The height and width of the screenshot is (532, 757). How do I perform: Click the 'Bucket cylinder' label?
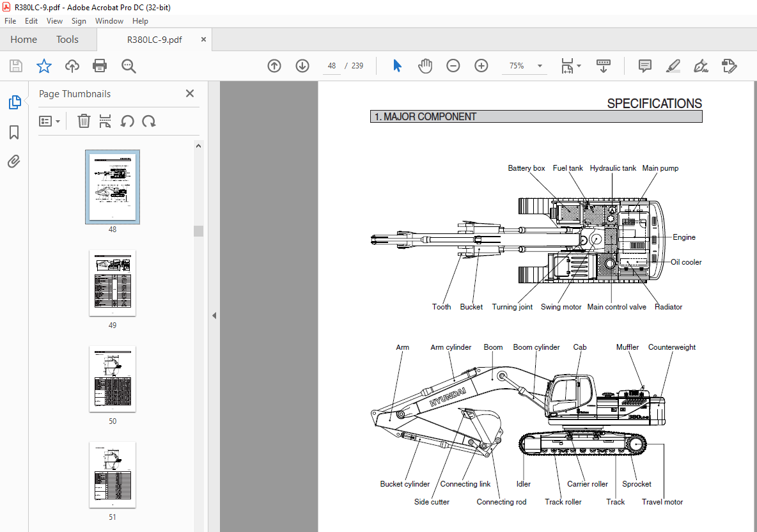[x=405, y=484]
